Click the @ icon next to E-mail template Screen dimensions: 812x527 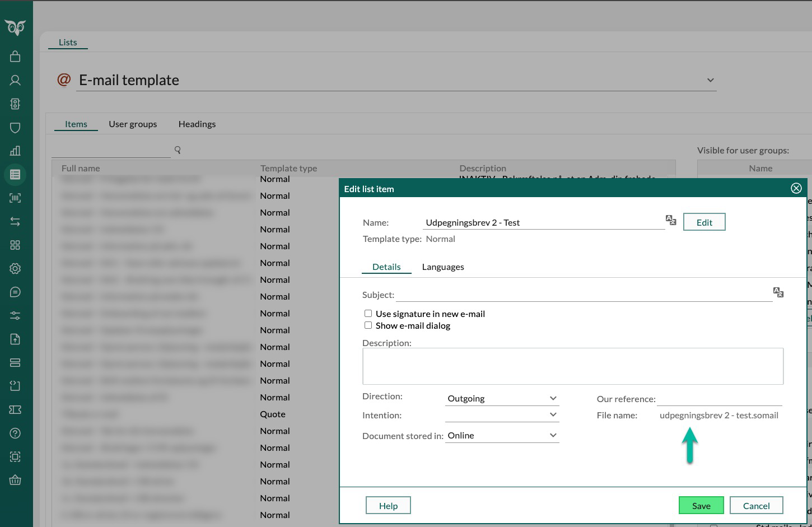coord(64,80)
